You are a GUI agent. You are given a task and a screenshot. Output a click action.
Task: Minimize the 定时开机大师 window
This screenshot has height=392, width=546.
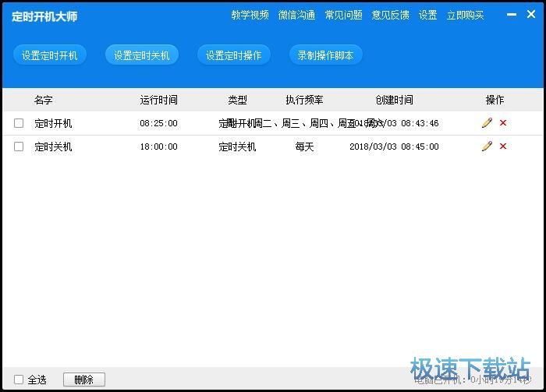coord(512,15)
